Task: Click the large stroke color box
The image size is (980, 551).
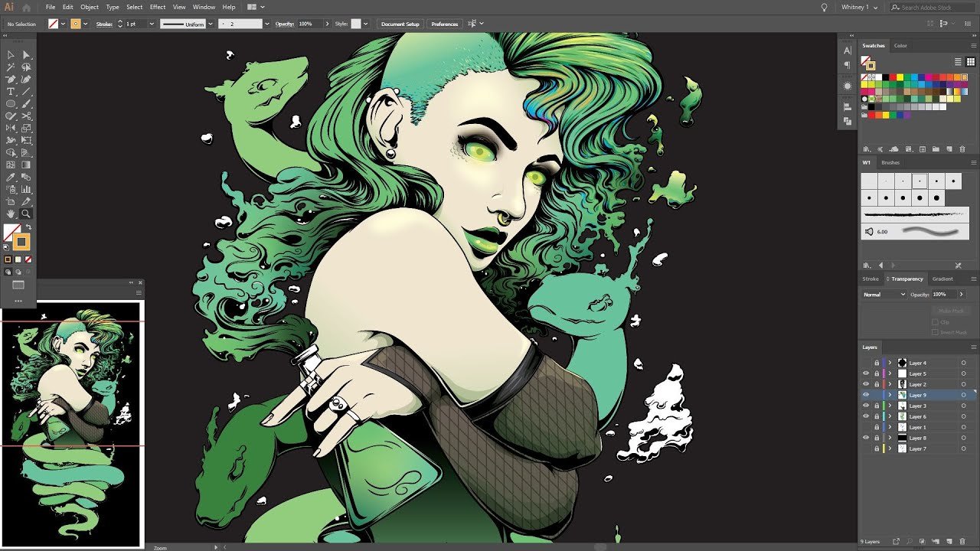Action: 21,243
